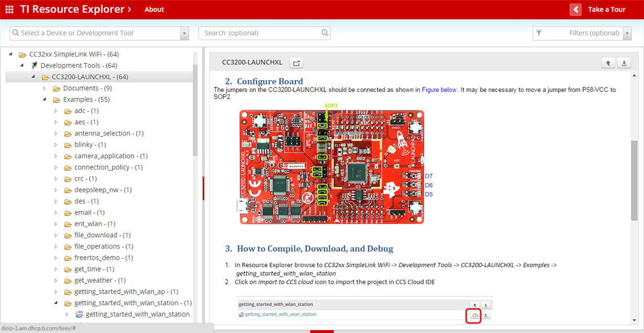
Task: Click folder icon of get_weather example
Action: [x=68, y=281]
